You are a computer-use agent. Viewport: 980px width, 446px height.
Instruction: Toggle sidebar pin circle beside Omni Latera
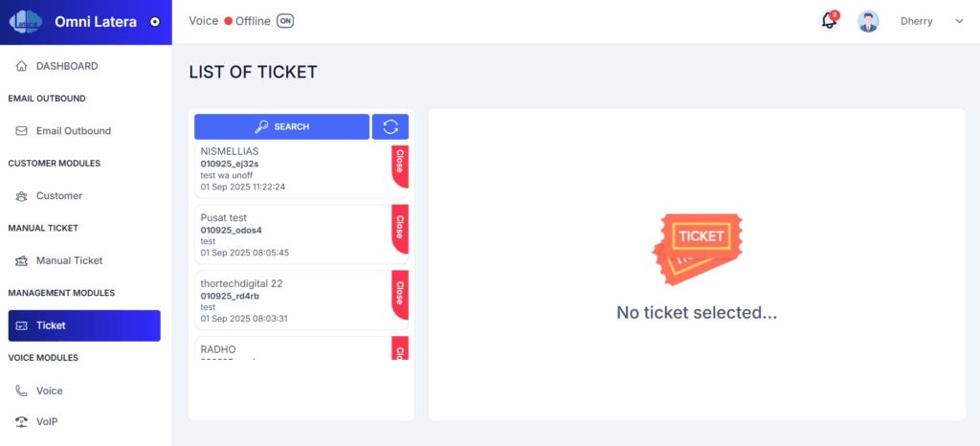(x=156, y=22)
